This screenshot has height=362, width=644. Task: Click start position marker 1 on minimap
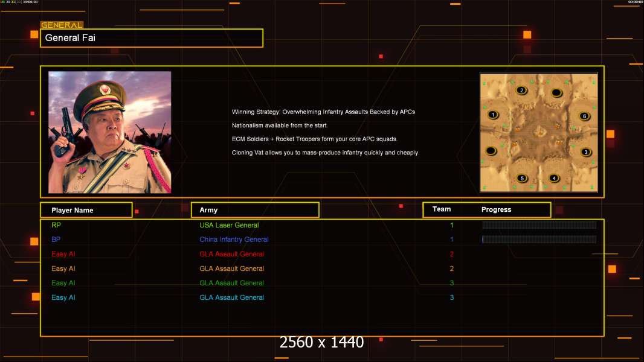(493, 115)
